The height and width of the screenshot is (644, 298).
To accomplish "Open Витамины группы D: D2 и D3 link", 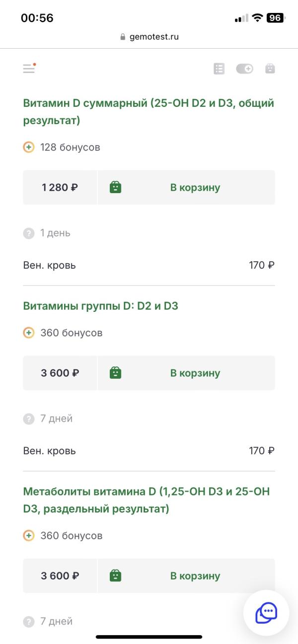I will (100, 306).
